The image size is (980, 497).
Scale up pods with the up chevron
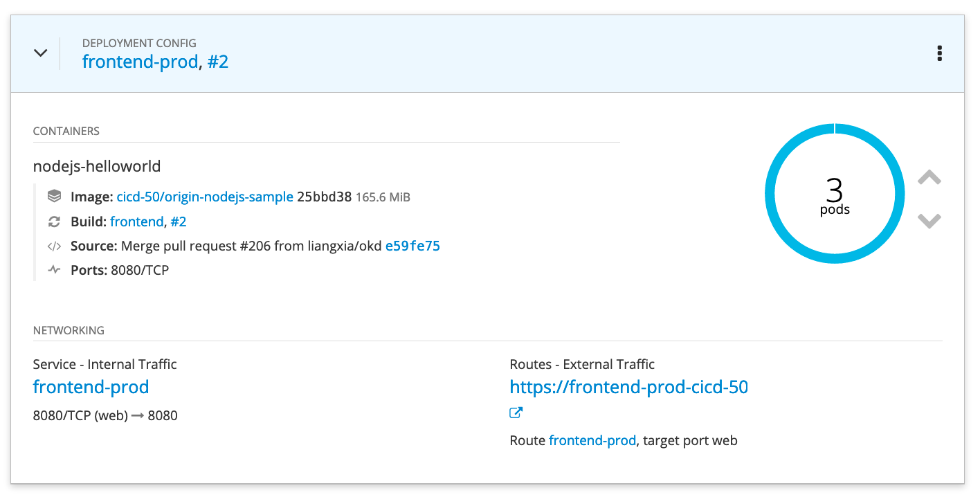[x=929, y=178]
